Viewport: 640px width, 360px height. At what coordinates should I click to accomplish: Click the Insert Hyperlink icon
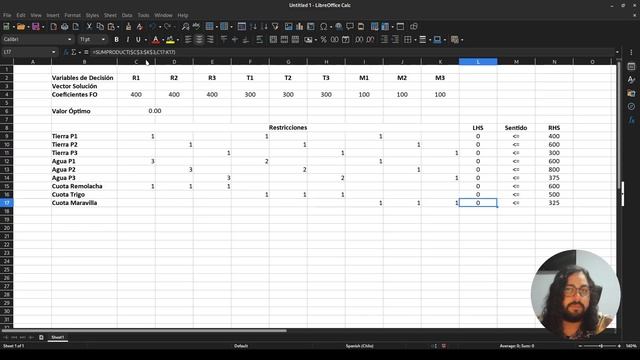tap(339, 27)
